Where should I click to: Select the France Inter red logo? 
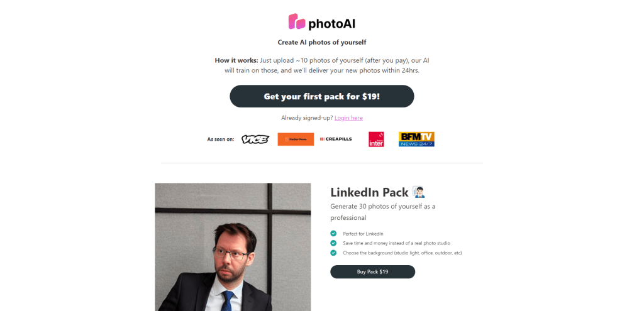pos(376,139)
